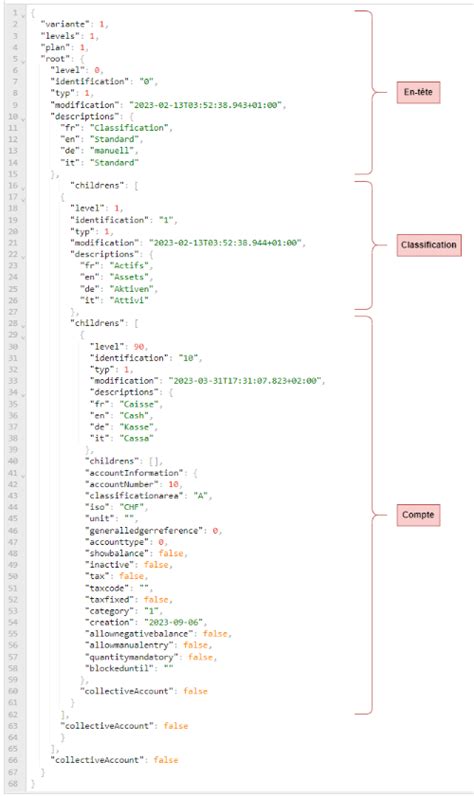Collapse the "childrens" array fold on line 28
Image resolution: width=474 pixels, height=797 pixels.
point(23,324)
